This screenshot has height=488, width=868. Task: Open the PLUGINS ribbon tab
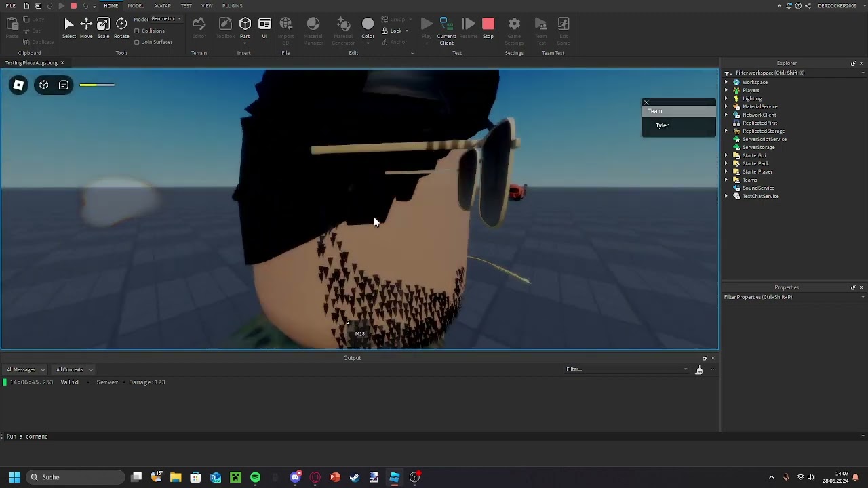232,6
